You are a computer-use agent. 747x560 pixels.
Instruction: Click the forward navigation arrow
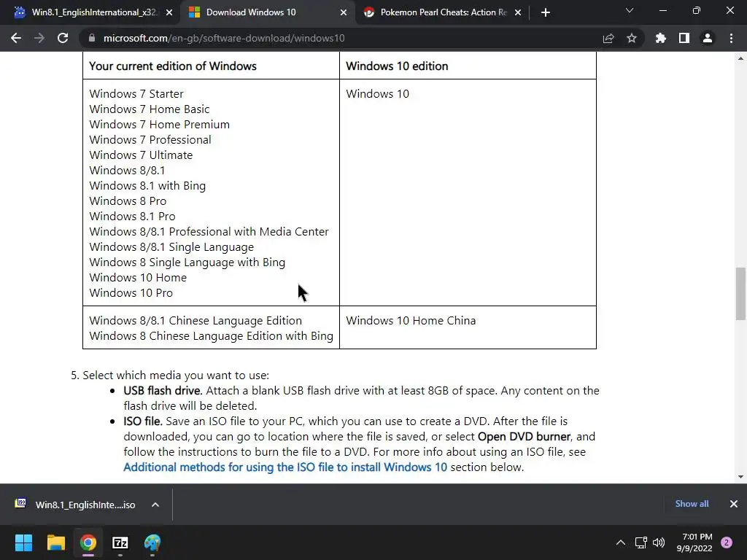pos(39,38)
